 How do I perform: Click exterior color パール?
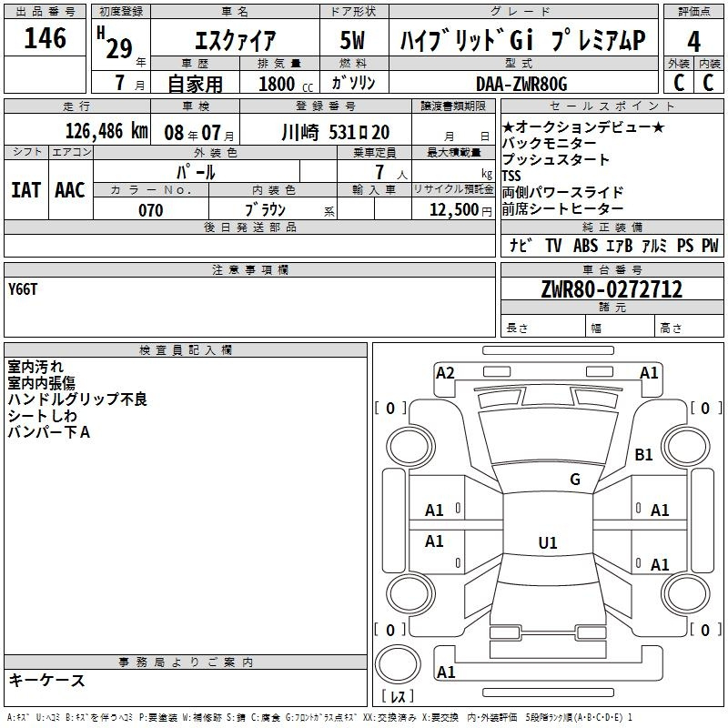click(x=196, y=173)
